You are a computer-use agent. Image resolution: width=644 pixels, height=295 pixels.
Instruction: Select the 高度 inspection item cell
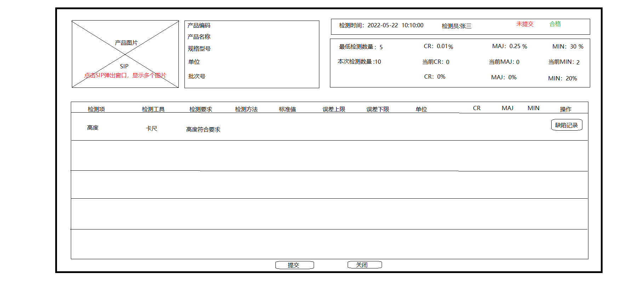(x=93, y=128)
